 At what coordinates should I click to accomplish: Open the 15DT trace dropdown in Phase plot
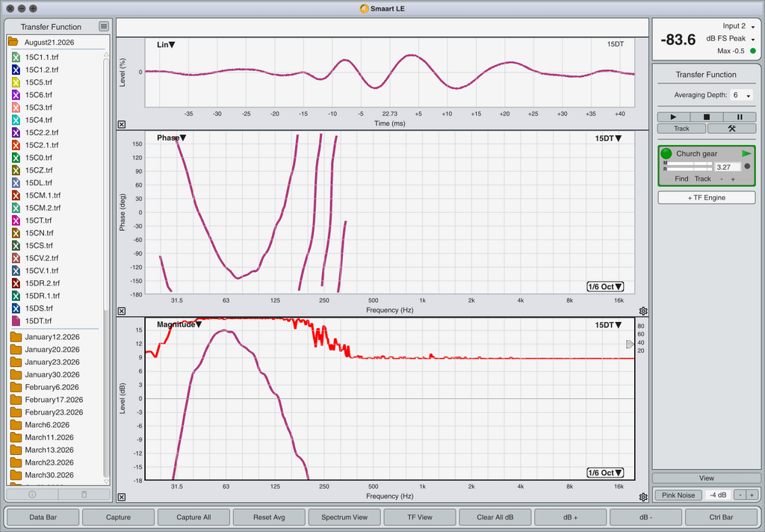coord(608,138)
